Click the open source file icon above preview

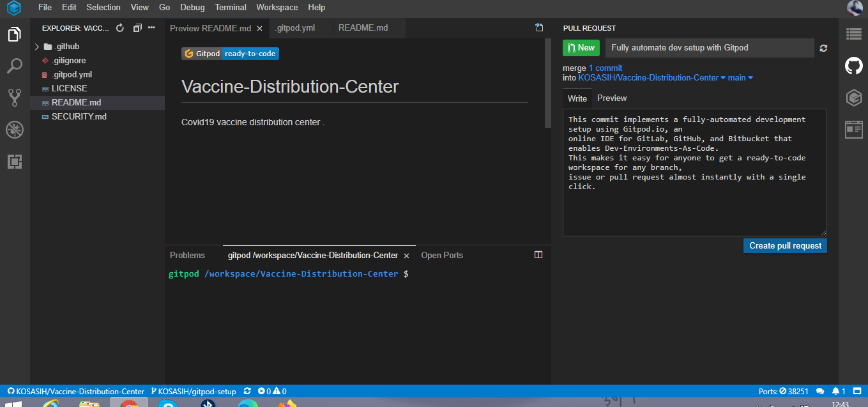539,27
